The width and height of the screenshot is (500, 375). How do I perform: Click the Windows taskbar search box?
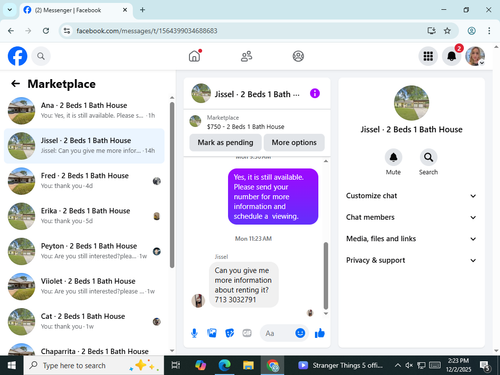tap(94, 365)
